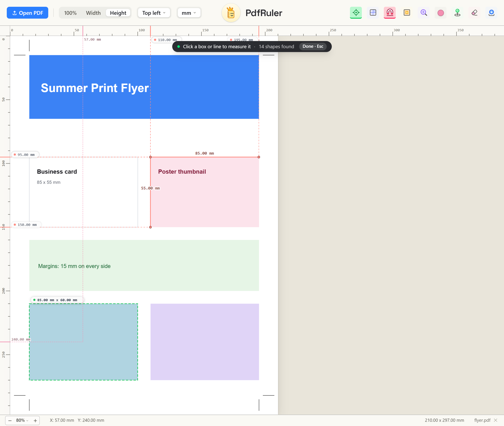Screen dimensions: 504x426
Task: Click the 85.00 mm width measurement label
Action: (x=204, y=153)
